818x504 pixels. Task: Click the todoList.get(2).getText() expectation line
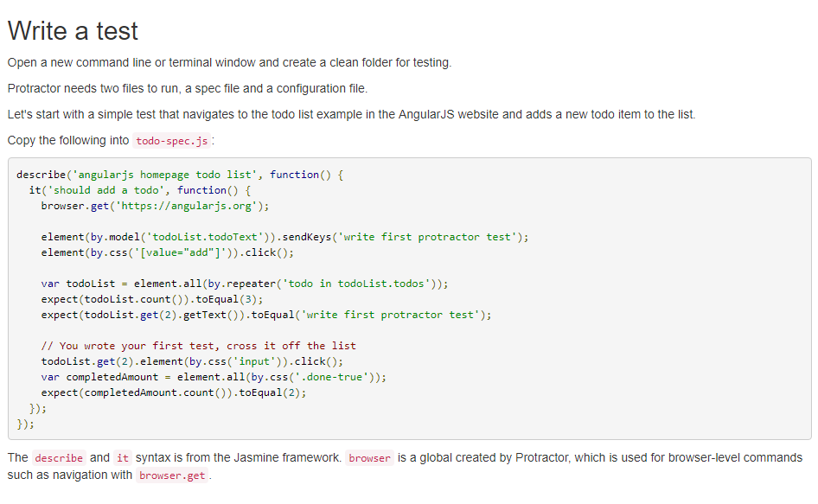click(x=265, y=315)
